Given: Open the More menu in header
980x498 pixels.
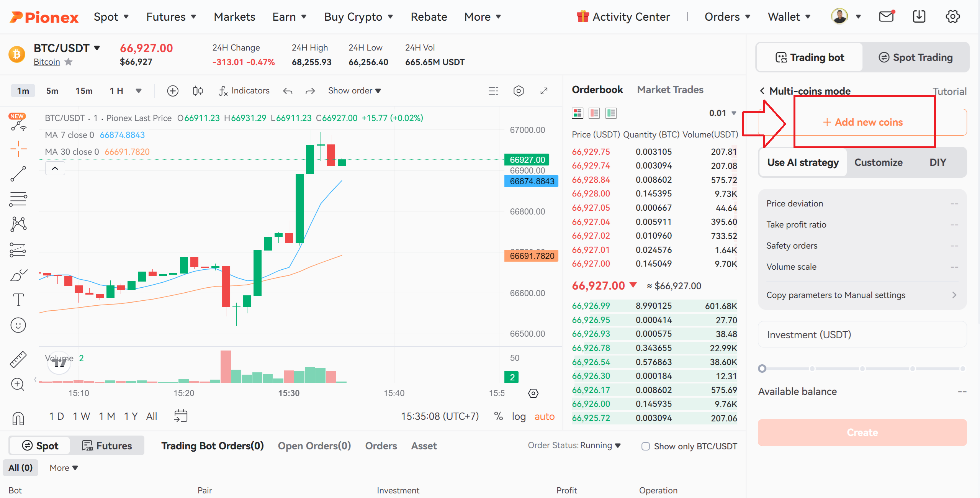Looking at the screenshot, I should (x=483, y=17).
